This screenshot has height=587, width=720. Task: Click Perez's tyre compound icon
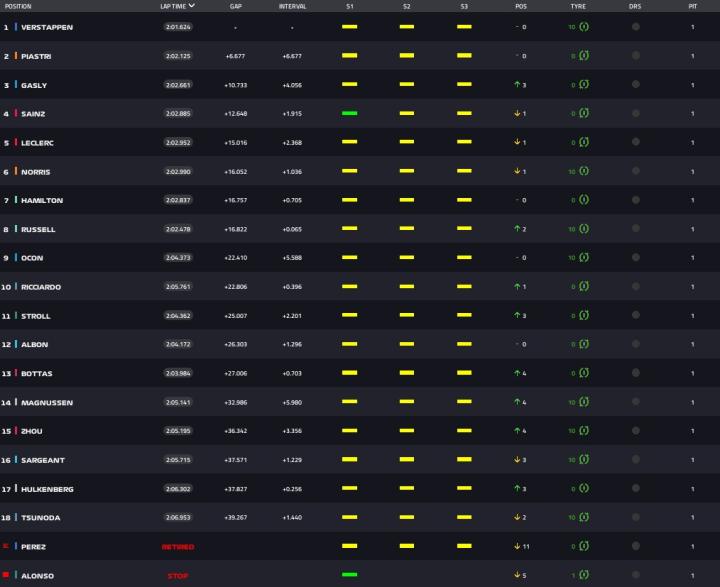pos(583,547)
